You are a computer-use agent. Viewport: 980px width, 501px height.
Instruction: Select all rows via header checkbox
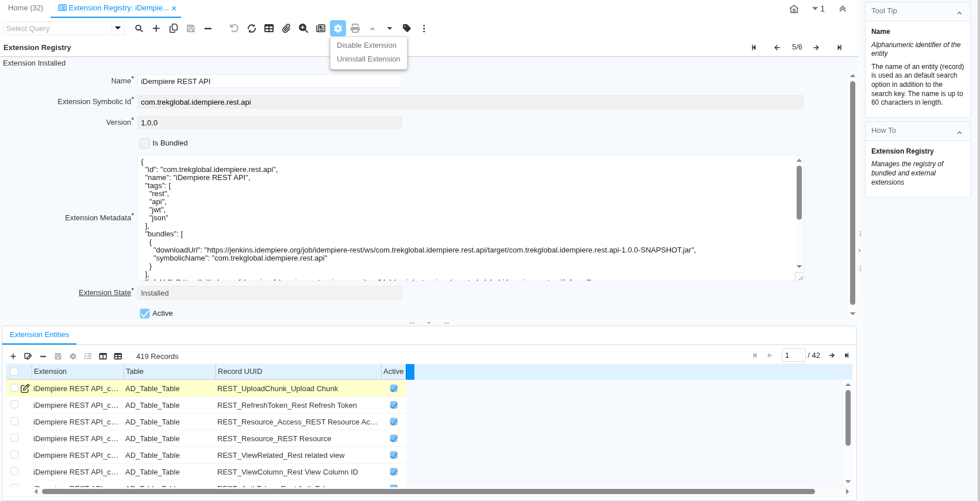(x=14, y=372)
